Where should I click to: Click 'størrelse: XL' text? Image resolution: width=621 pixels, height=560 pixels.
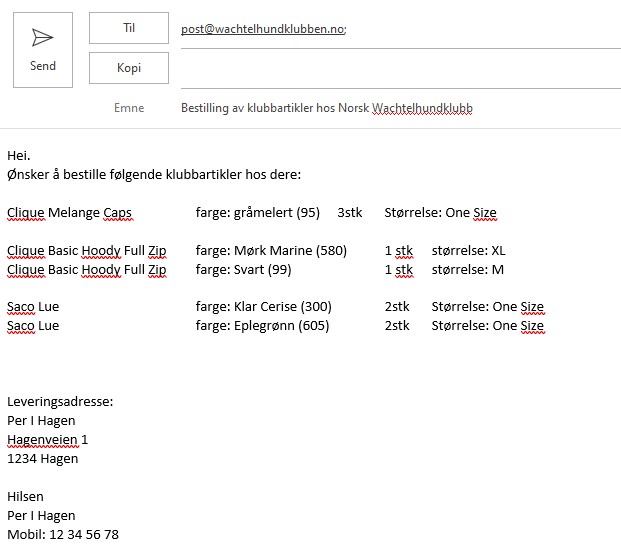tap(469, 251)
